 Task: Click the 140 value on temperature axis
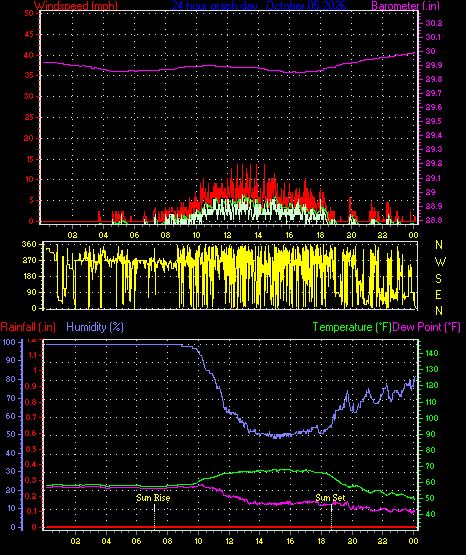click(432, 353)
